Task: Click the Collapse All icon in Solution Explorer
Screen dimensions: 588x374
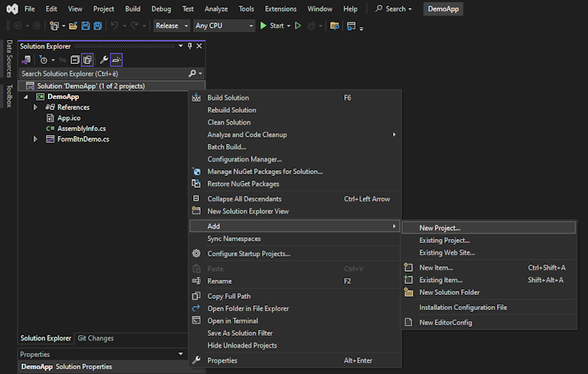Action: 74,60
